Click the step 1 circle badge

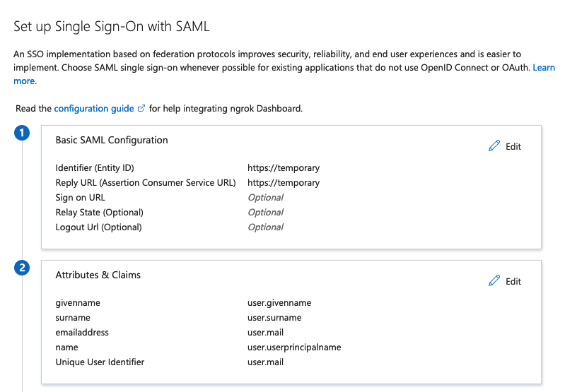(22, 133)
